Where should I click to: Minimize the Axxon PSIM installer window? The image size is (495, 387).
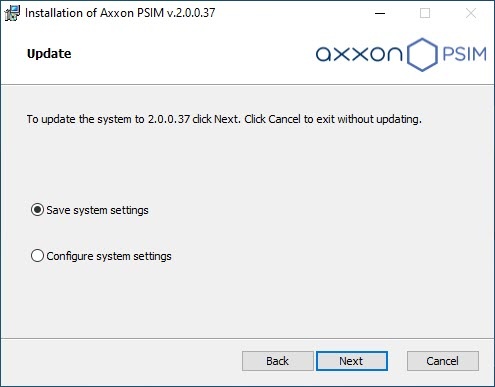380,13
